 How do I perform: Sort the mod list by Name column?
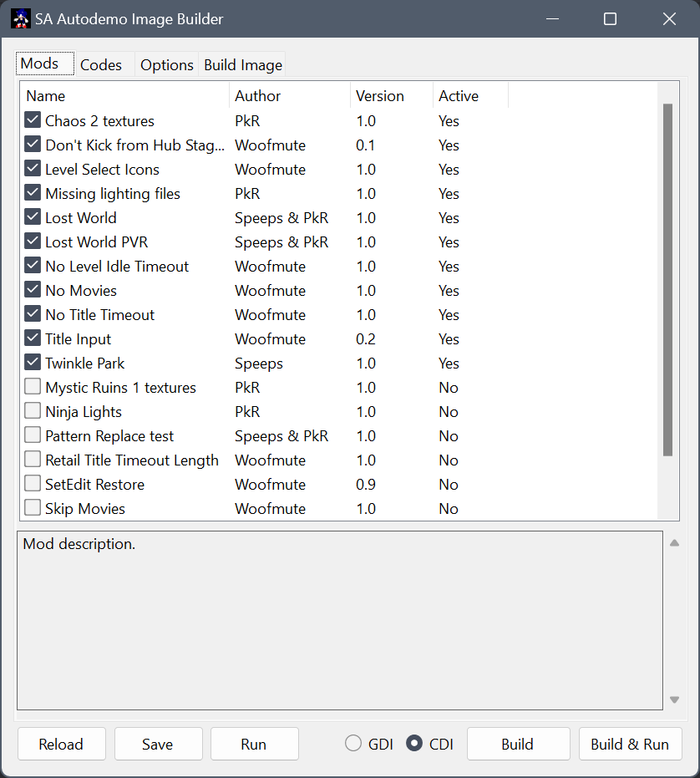[125, 96]
